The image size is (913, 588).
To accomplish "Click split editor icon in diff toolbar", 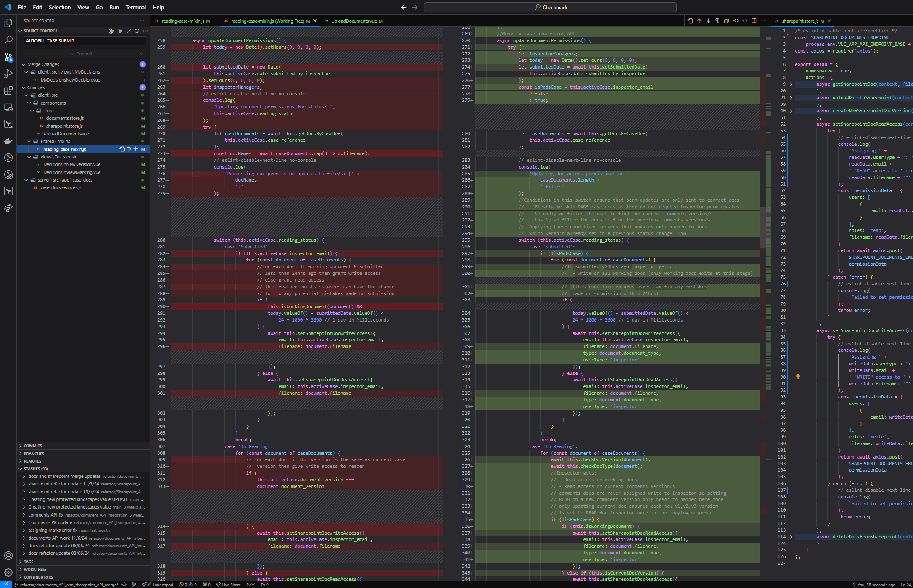I will [754, 21].
